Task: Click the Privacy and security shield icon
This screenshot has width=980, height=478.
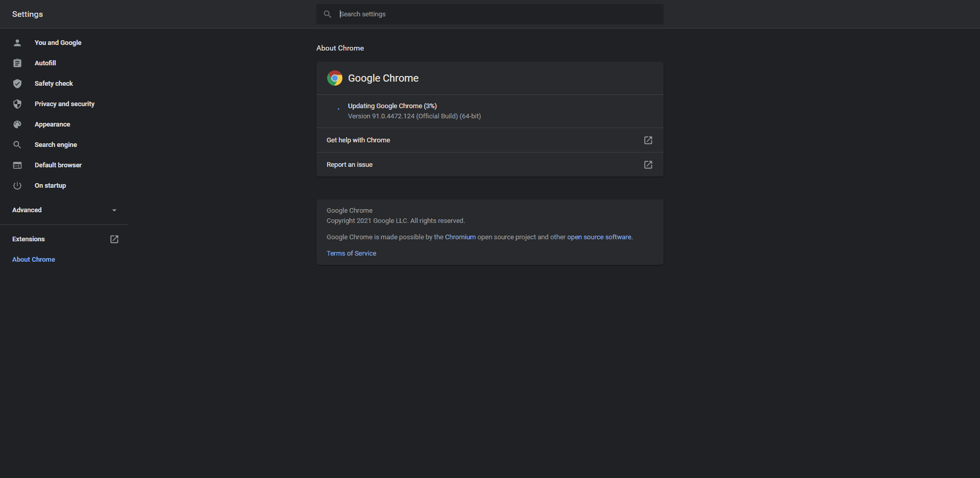Action: [17, 104]
